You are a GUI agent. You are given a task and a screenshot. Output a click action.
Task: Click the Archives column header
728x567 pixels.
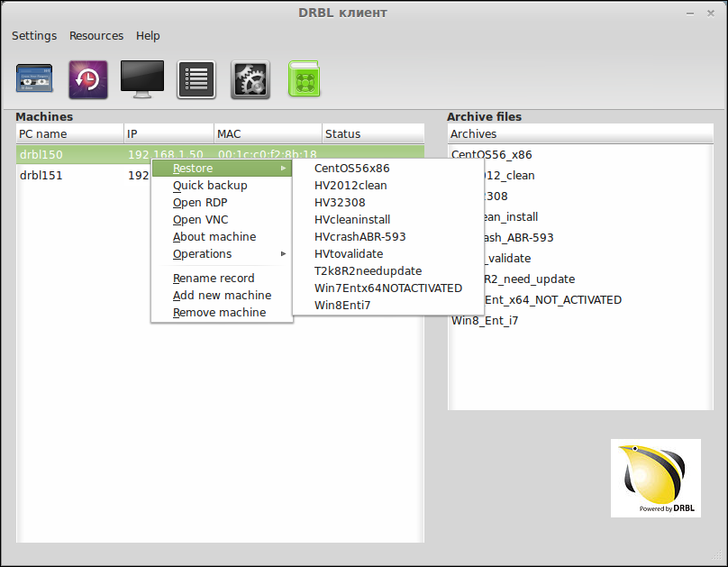pyautogui.click(x=580, y=133)
